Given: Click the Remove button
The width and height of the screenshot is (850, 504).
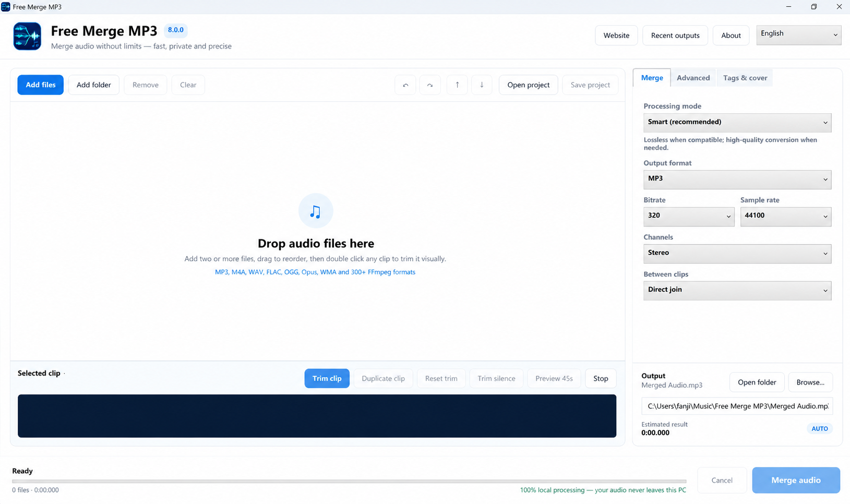Looking at the screenshot, I should click(x=146, y=85).
